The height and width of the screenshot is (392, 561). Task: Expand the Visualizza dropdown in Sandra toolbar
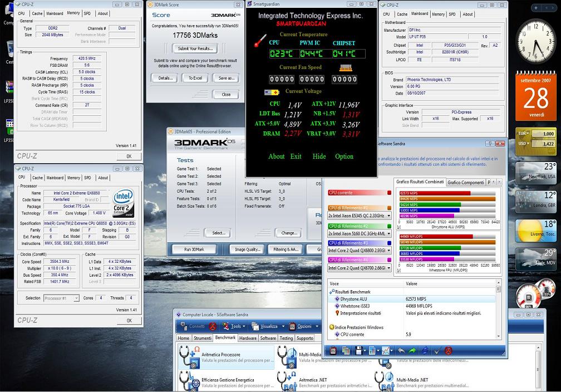point(283,326)
